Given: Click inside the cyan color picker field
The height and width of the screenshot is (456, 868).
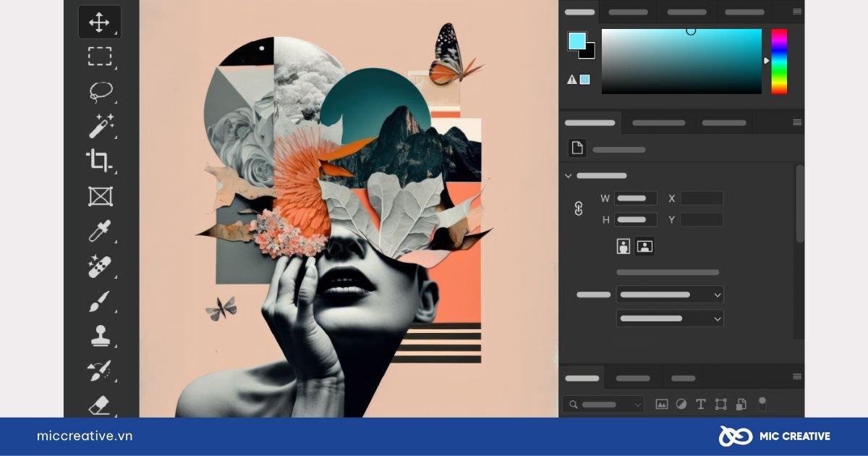Looking at the screenshot, I should [681, 62].
